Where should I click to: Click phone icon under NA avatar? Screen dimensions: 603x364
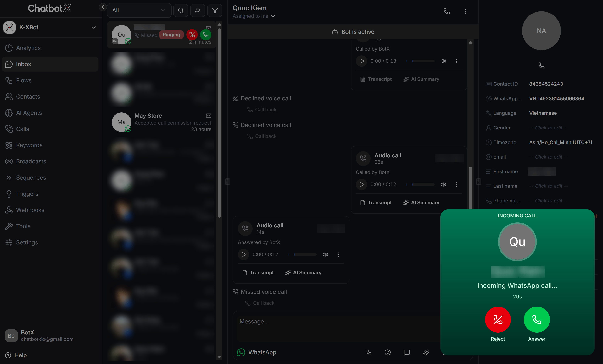coord(541,66)
